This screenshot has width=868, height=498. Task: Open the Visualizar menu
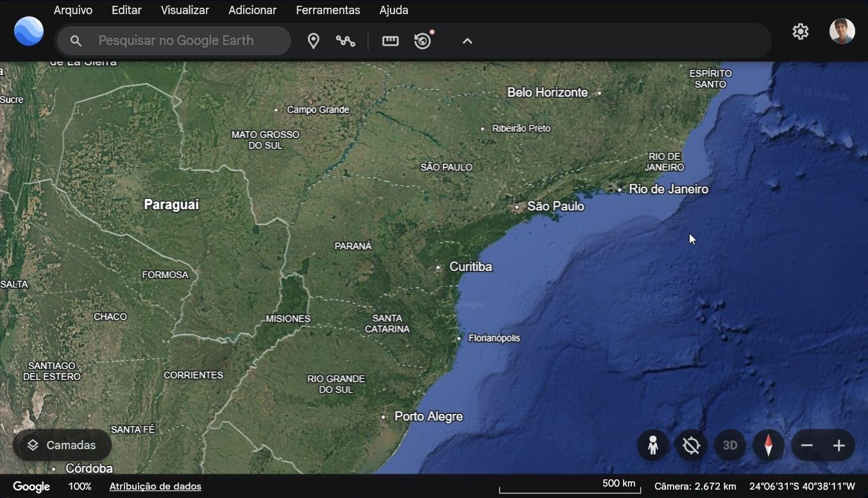click(184, 10)
